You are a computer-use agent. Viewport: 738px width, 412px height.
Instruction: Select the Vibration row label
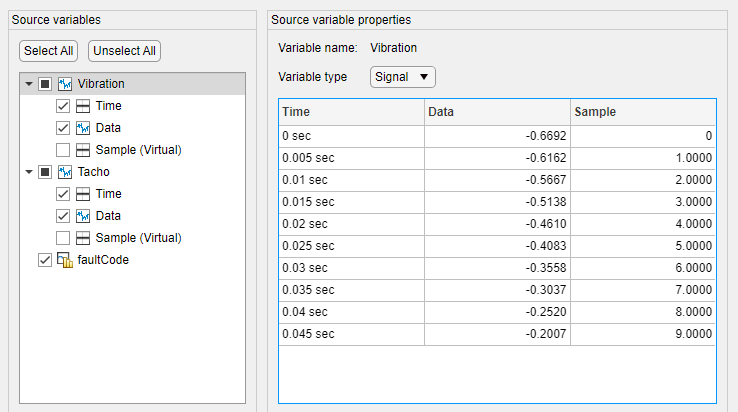pos(101,84)
